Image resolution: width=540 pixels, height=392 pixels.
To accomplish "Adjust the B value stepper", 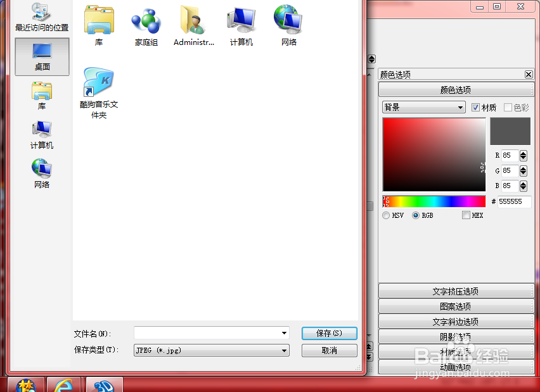I will [x=523, y=186].
